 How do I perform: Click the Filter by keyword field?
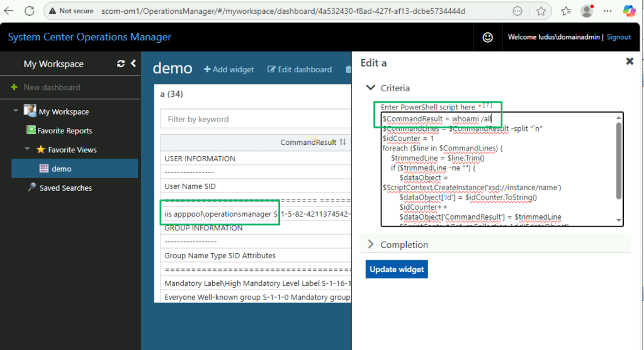(252, 119)
